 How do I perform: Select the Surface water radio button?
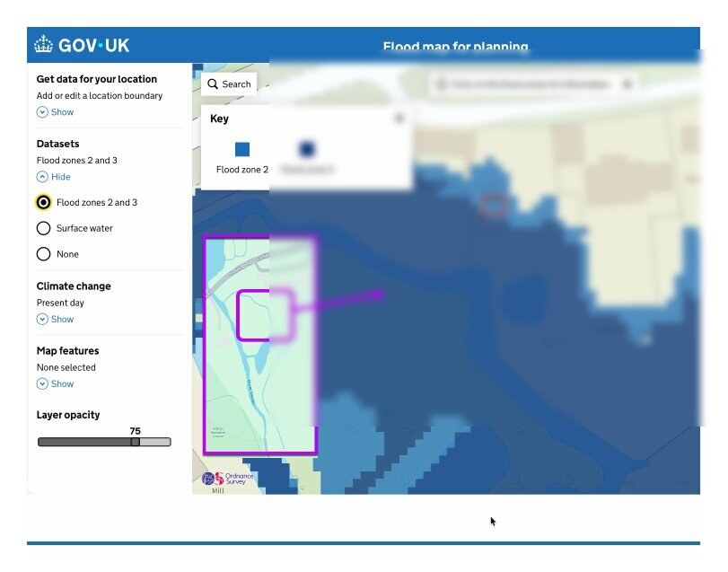[44, 228]
